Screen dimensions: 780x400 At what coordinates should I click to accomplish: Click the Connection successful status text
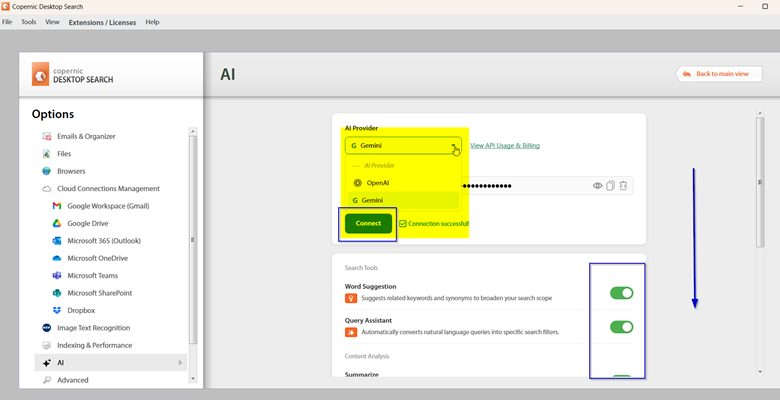tap(438, 224)
